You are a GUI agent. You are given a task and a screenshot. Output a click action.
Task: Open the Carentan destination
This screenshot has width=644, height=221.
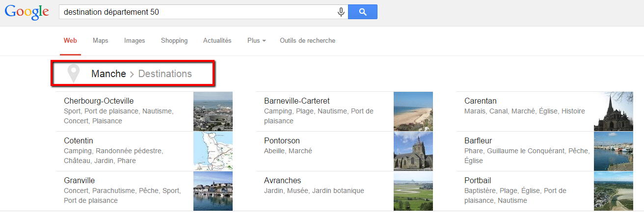481,101
